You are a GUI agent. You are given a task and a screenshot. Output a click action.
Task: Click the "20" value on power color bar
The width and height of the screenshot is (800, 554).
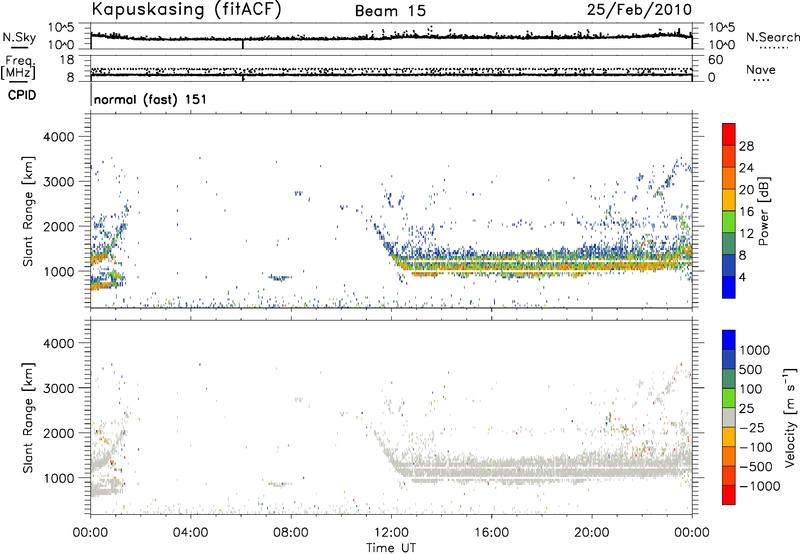[x=746, y=190]
